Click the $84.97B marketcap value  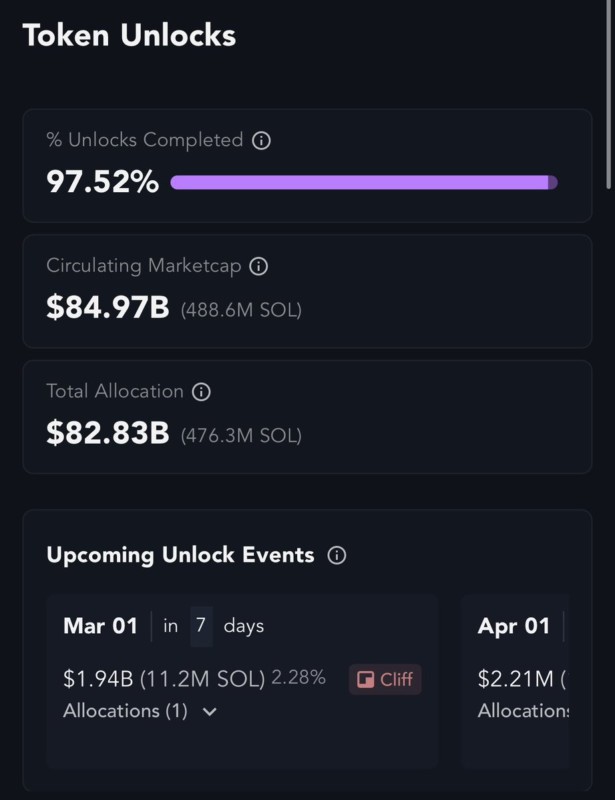point(108,307)
